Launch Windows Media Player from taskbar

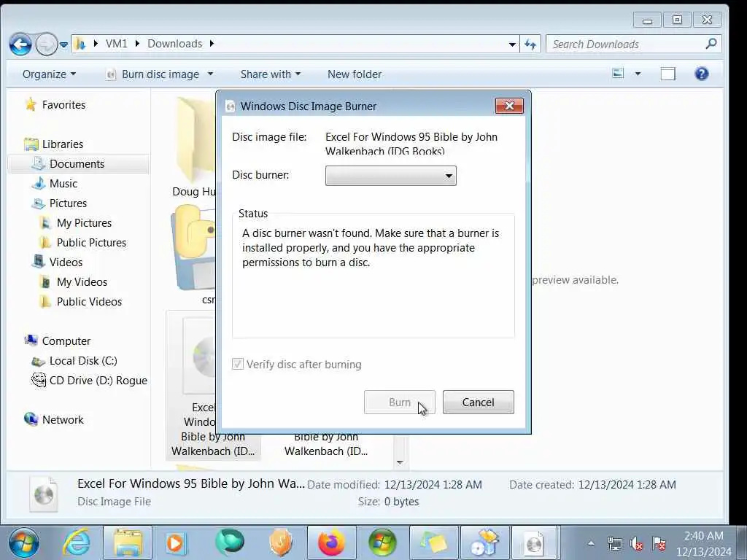pyautogui.click(x=176, y=542)
